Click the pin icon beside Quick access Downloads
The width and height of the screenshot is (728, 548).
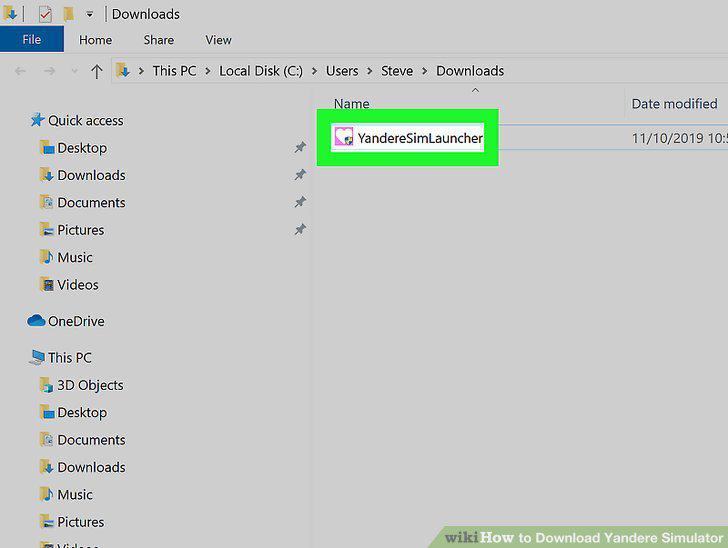point(300,175)
